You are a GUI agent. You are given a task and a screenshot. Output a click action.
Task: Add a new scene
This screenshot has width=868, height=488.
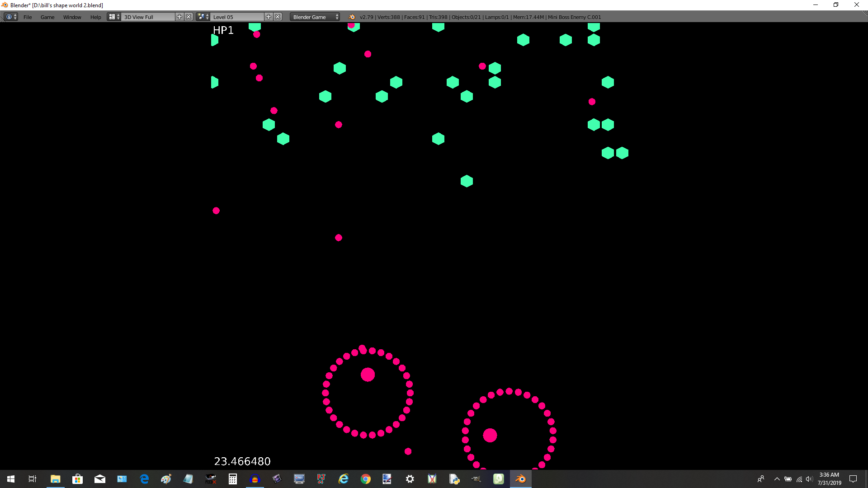point(269,17)
